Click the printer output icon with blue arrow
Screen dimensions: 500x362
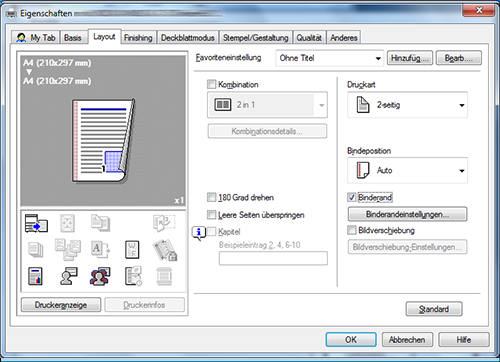click(x=36, y=223)
